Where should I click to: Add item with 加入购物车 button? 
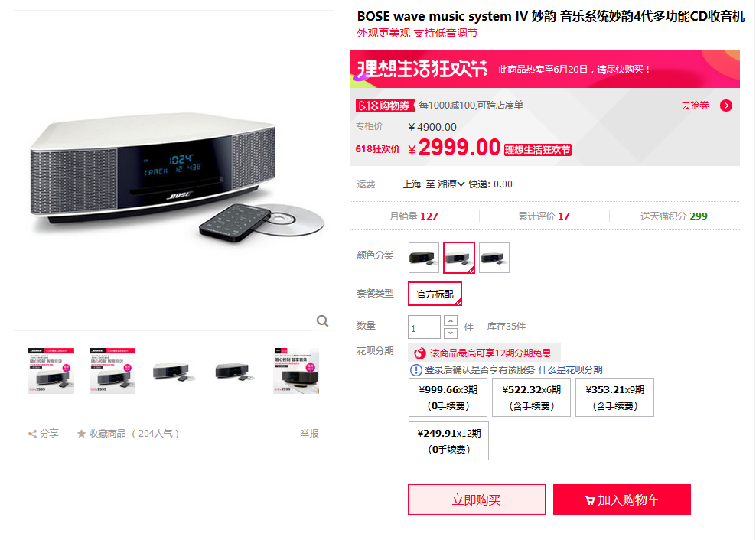(x=622, y=499)
